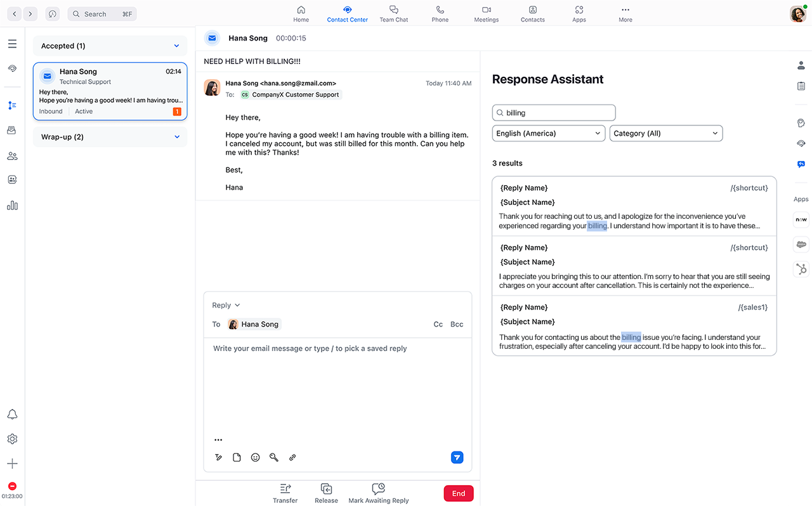Add Bcc recipients
812x506 pixels.
pos(457,324)
